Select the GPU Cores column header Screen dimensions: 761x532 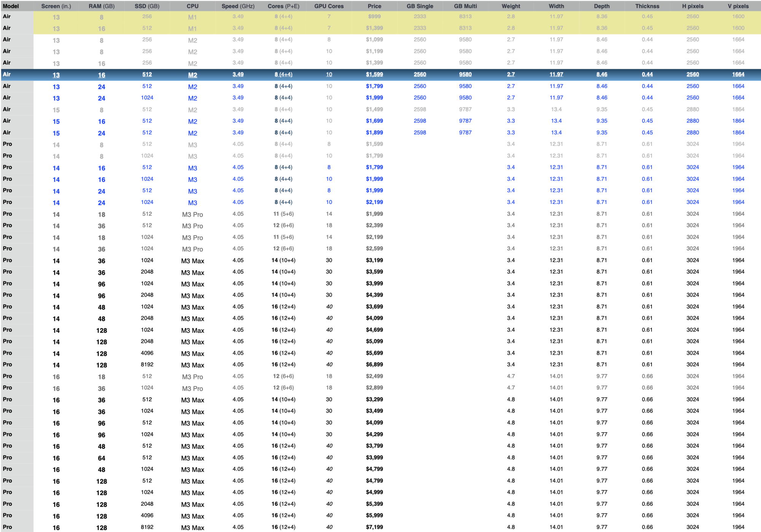click(329, 6)
